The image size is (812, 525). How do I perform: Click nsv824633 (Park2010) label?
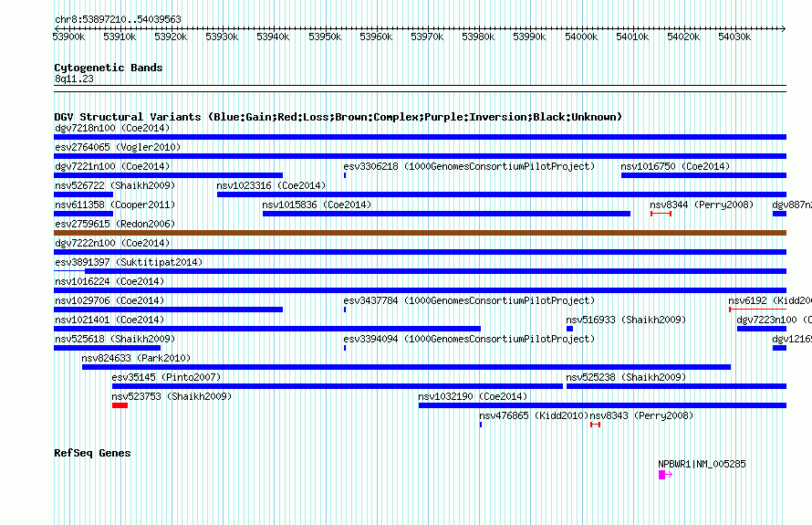point(136,358)
